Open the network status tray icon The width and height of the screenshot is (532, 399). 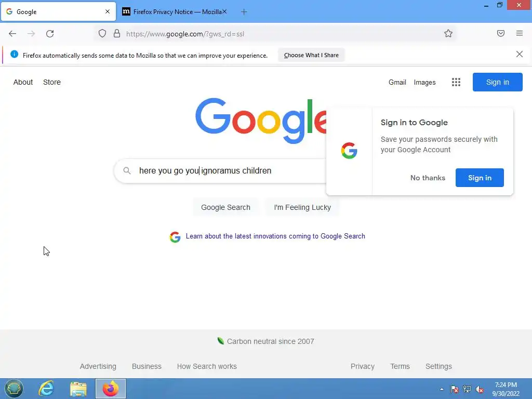pyautogui.click(x=467, y=389)
